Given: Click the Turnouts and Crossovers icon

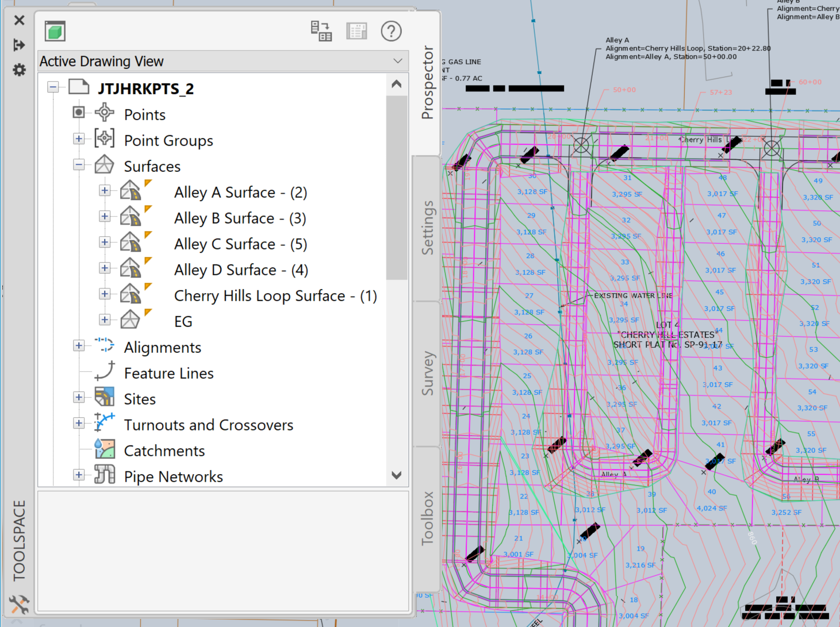Looking at the screenshot, I should click(104, 424).
